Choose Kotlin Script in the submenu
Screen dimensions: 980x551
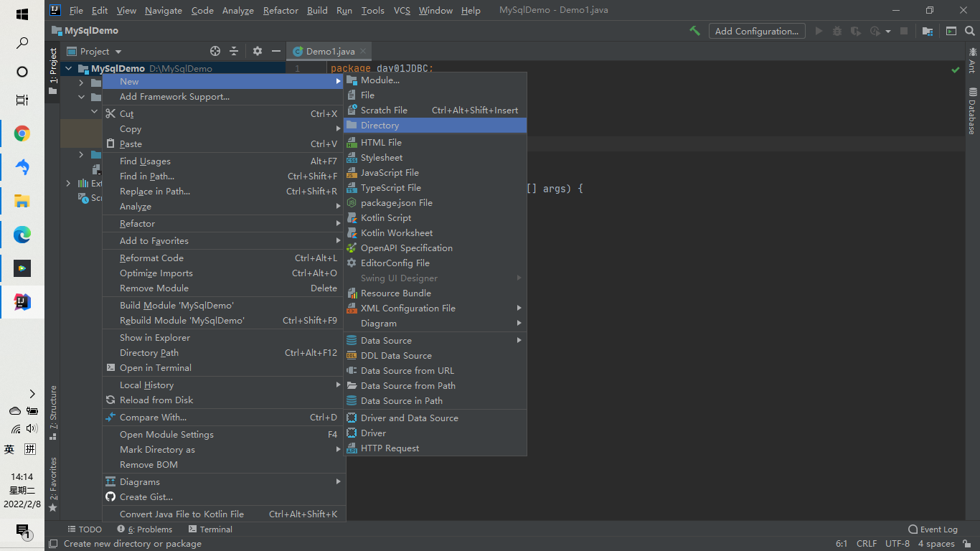(x=435, y=218)
